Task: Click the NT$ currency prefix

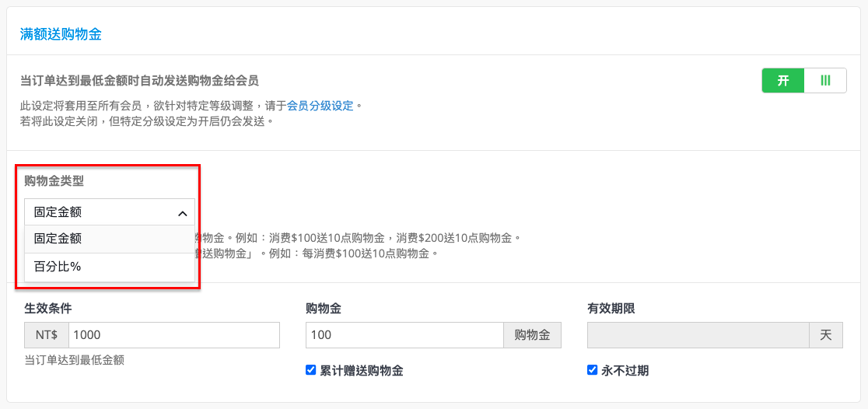Action: click(47, 335)
